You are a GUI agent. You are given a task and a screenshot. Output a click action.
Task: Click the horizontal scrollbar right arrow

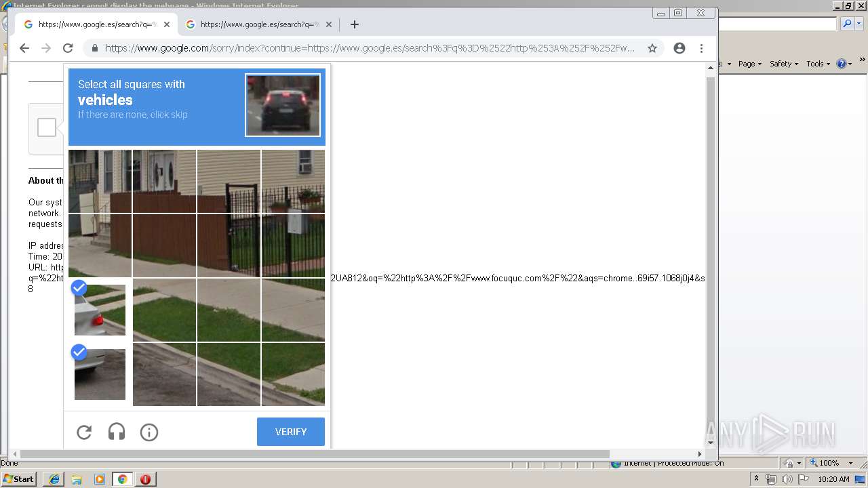tap(700, 454)
